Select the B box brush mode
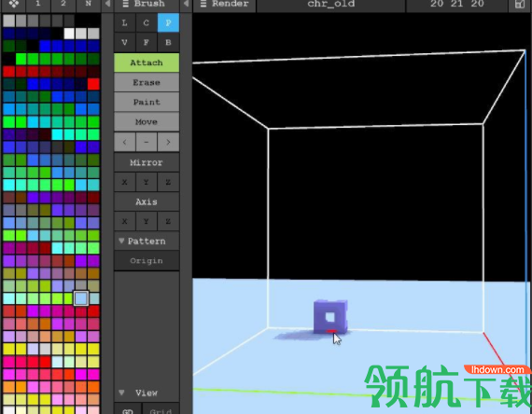Image resolution: width=532 pixels, height=414 pixels. pyautogui.click(x=168, y=43)
